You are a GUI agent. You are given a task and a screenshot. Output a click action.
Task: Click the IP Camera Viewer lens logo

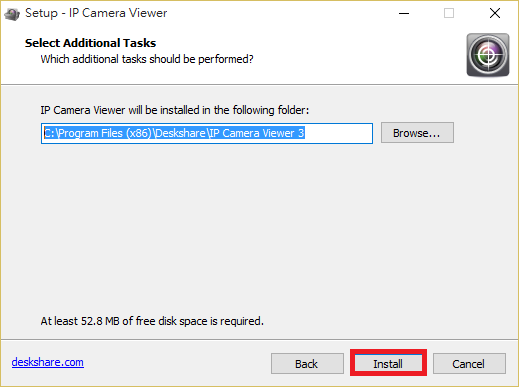(x=488, y=55)
